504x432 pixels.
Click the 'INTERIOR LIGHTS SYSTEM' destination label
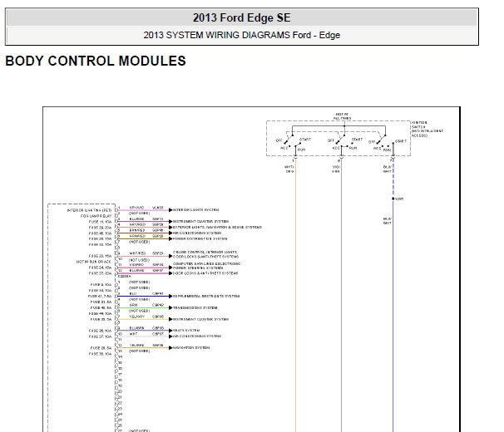[195, 209]
